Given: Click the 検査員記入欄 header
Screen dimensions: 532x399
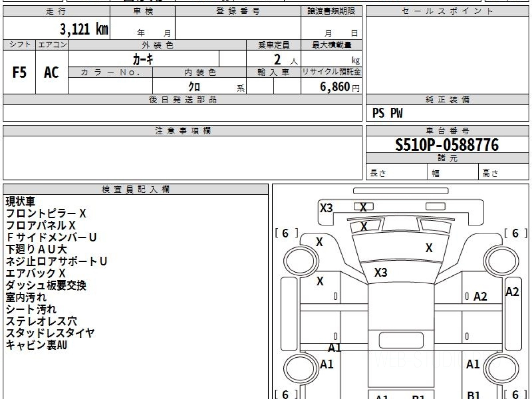Looking at the screenshot, I should coord(136,189).
